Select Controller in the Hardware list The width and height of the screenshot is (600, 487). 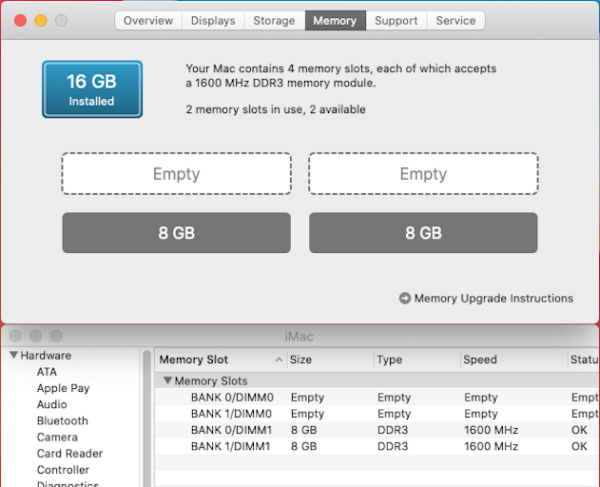63,470
